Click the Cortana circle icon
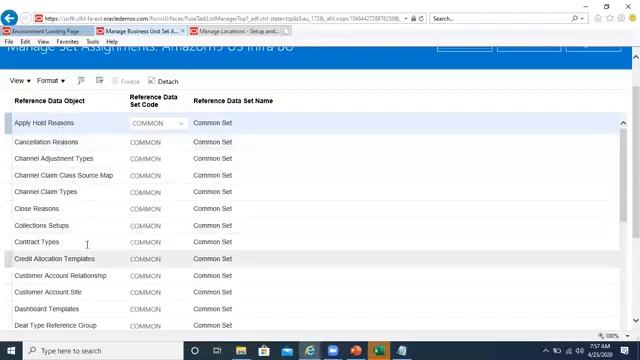Viewport: 640px width, 360px height. 195,351
